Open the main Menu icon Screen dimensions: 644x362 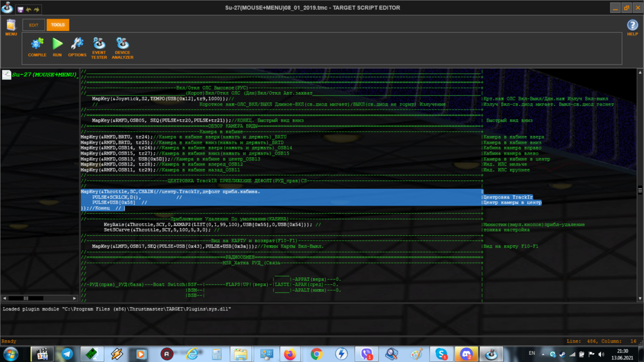point(11,25)
